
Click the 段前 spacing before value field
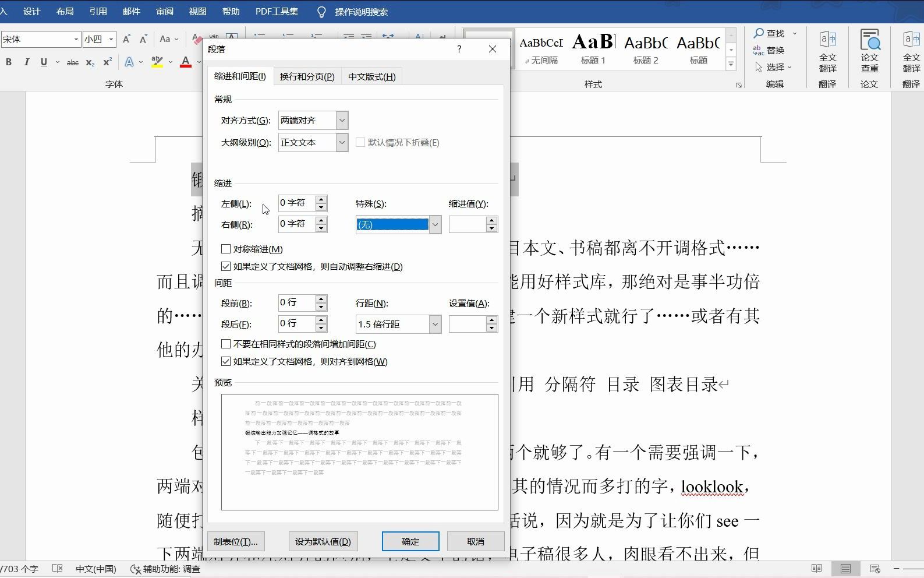tap(297, 302)
